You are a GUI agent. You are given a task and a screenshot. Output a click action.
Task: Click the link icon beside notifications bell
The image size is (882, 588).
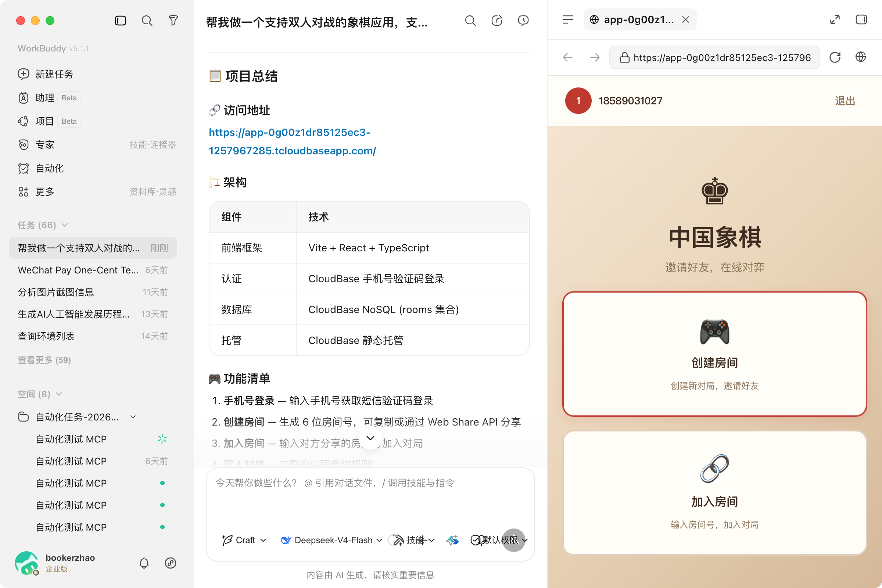pos(171,563)
